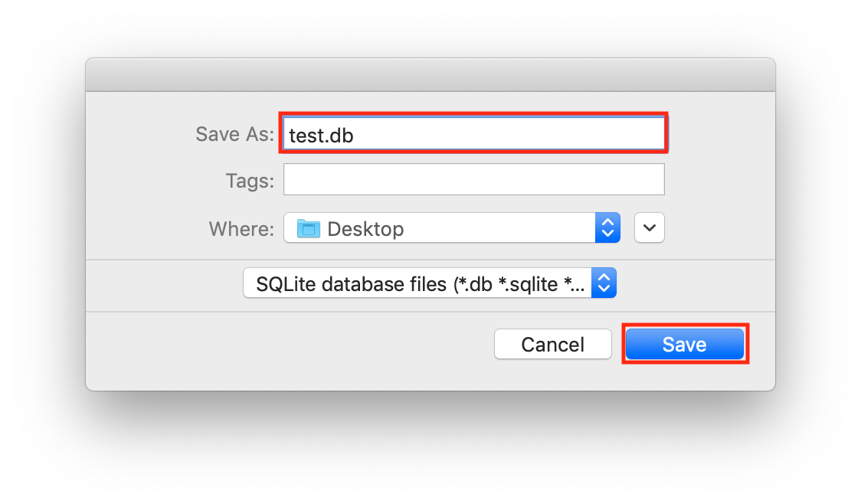Click the "*.db *.sqlite" extension text in selector

pyautogui.click(x=506, y=284)
